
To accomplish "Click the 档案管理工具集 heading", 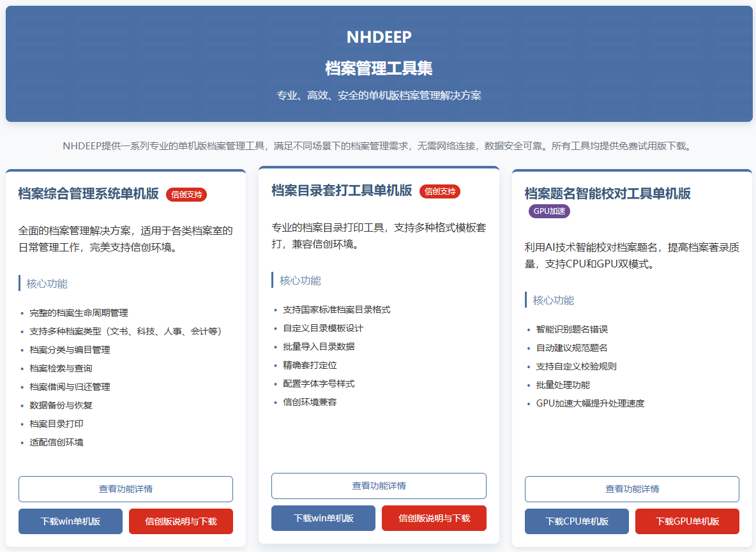I will 379,68.
